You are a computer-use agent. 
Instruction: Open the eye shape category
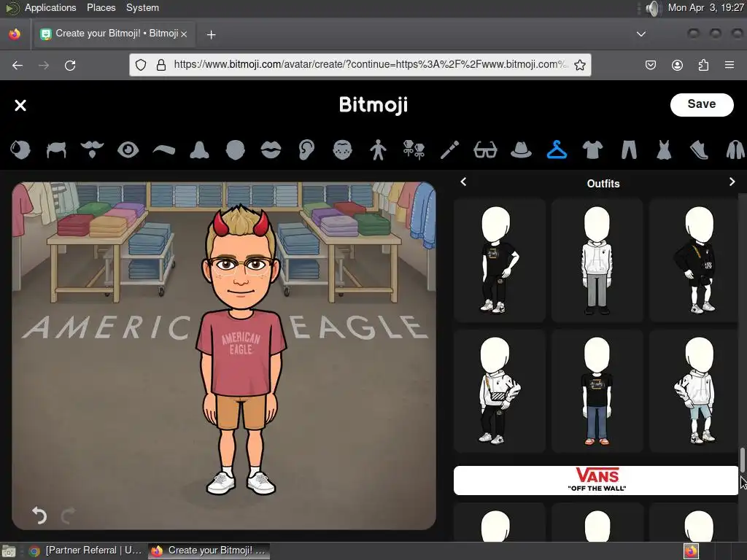tap(128, 150)
